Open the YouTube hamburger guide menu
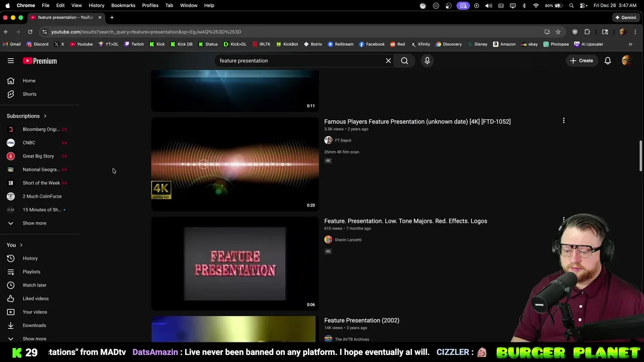Screen dimensions: 644x362 11,61
